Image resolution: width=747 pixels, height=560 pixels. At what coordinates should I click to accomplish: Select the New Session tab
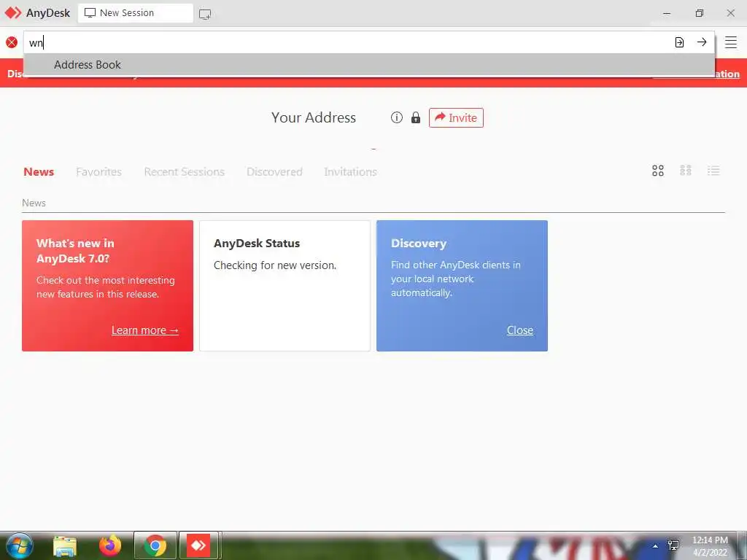pos(135,13)
